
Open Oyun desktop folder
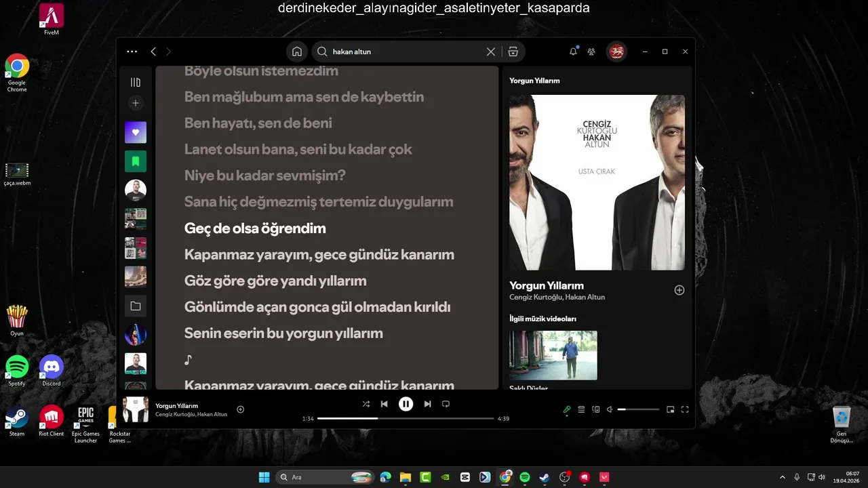pos(17,320)
